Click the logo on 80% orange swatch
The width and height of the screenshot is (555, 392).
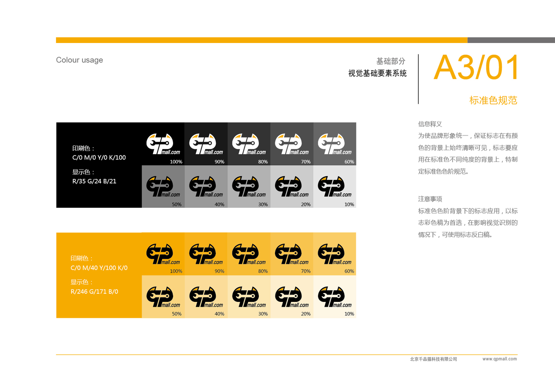point(249,254)
